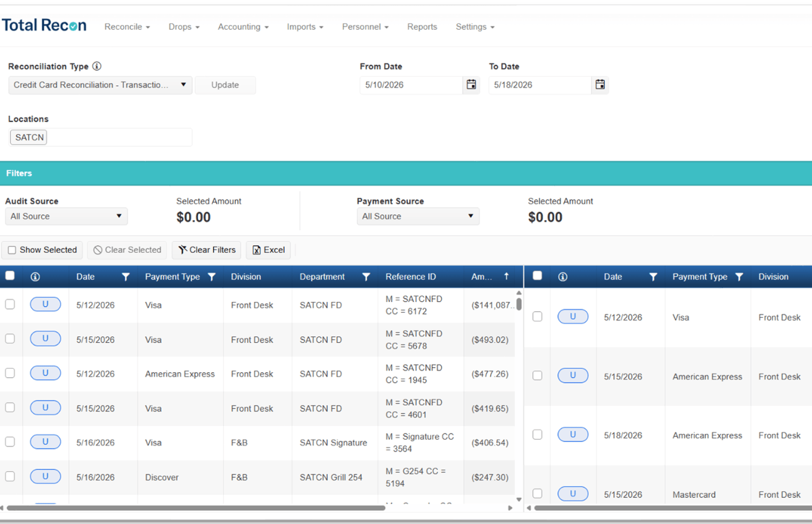Click the left grid horizontal scrollbar
The image size is (812, 524).
(196, 508)
